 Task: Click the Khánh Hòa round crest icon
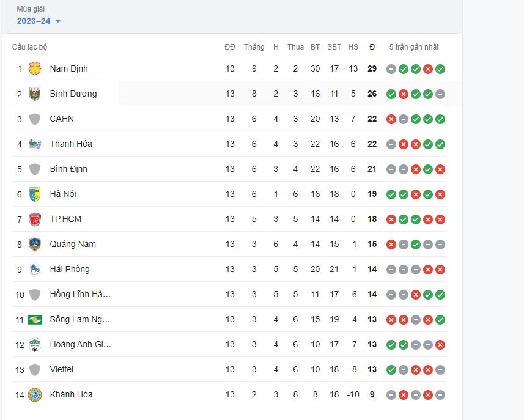click(35, 394)
